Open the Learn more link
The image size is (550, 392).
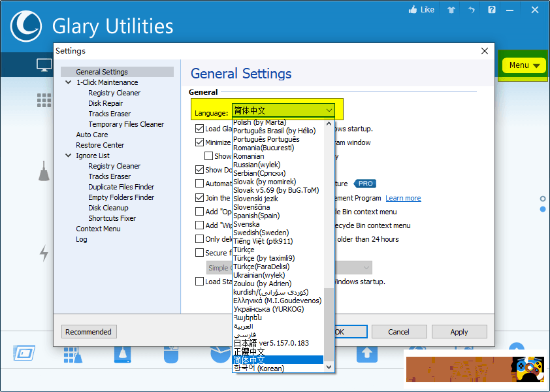click(x=403, y=198)
